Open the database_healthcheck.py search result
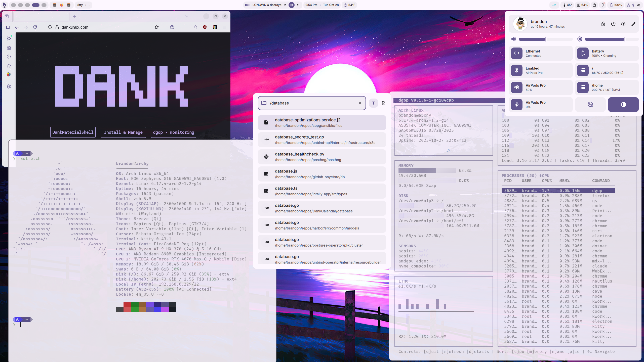 pos(322,157)
